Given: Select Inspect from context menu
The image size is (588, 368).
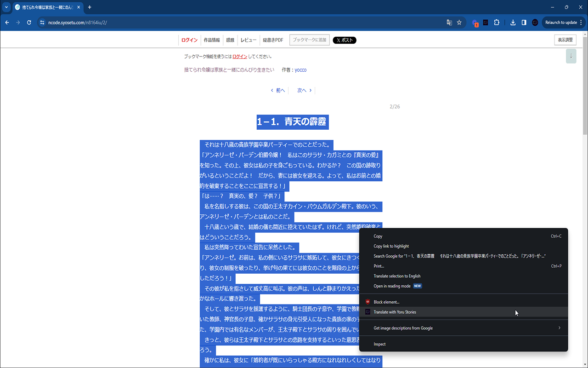Looking at the screenshot, I should click(464, 344).
